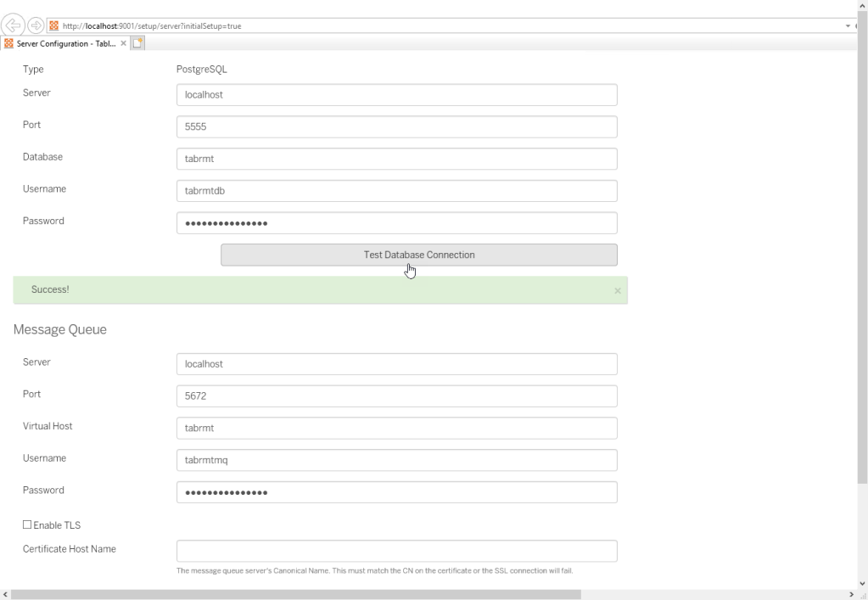
Task: Click the horizontal scrollbar left arrow
Action: pos(5,594)
